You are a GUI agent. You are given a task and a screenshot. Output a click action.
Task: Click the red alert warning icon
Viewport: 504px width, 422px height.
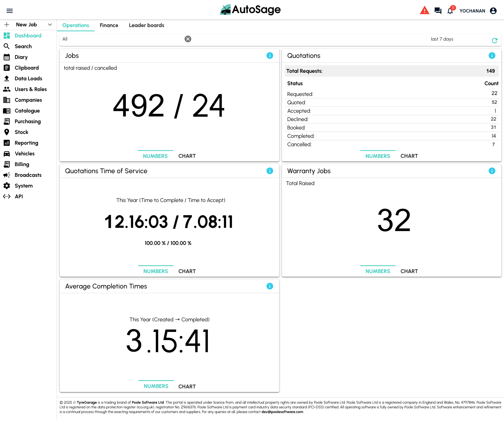pyautogui.click(x=425, y=11)
